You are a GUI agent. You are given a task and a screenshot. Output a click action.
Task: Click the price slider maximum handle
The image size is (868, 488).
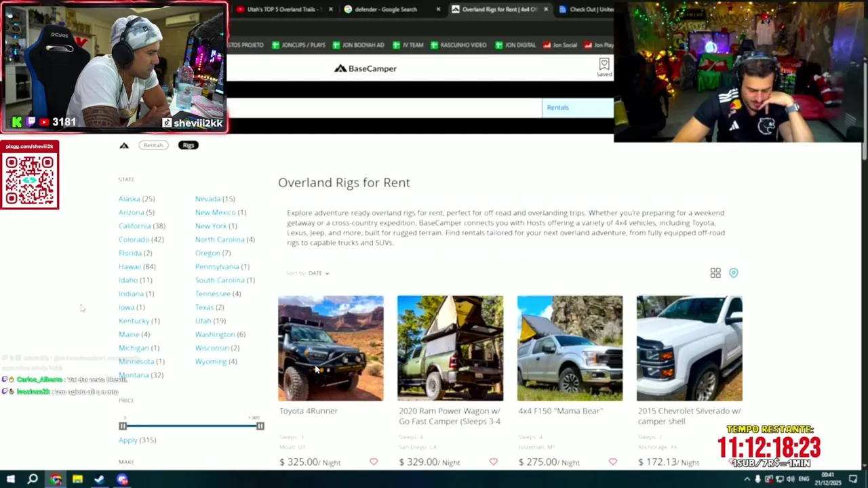point(260,426)
